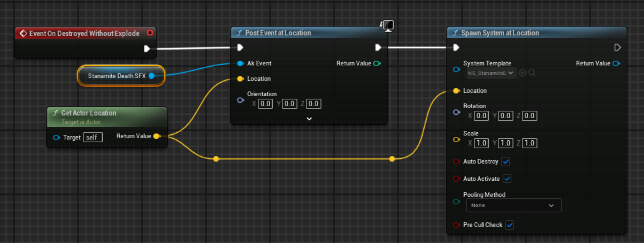Viewport: 644px width, 243px height.
Task: Click the event icon on the red event node
Action: [23, 33]
